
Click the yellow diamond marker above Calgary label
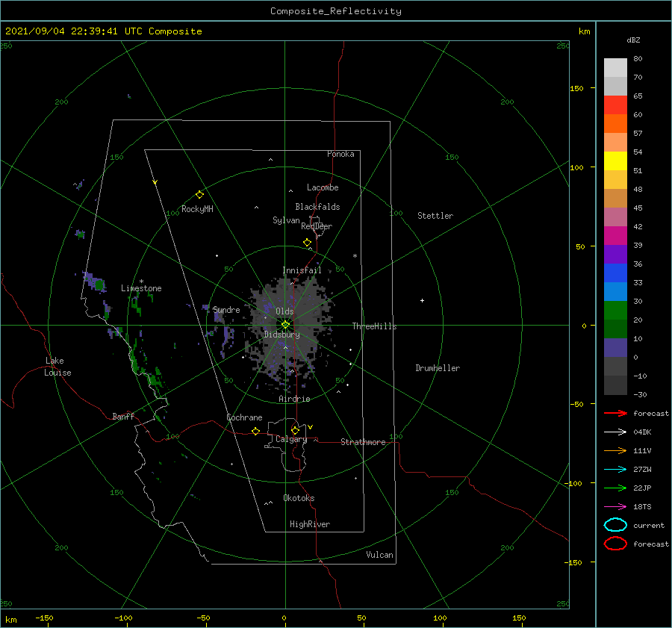[295, 430]
